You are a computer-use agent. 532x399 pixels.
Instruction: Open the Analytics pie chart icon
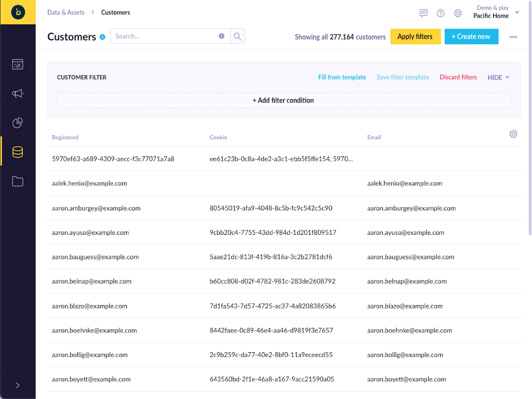[18, 123]
